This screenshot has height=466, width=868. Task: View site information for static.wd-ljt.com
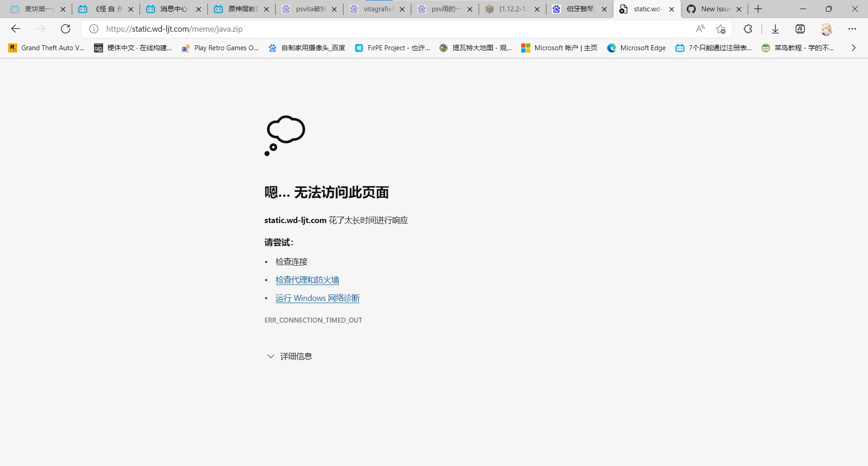click(94, 29)
